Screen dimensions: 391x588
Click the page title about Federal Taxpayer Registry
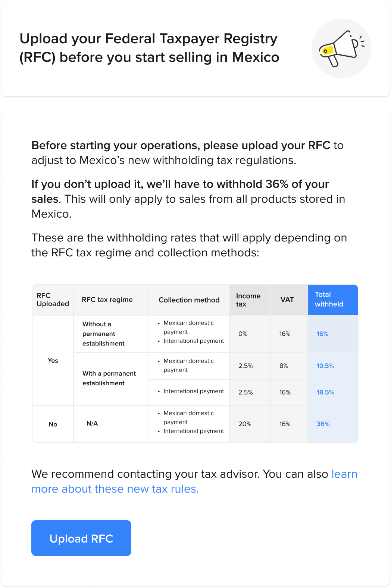pos(149,48)
